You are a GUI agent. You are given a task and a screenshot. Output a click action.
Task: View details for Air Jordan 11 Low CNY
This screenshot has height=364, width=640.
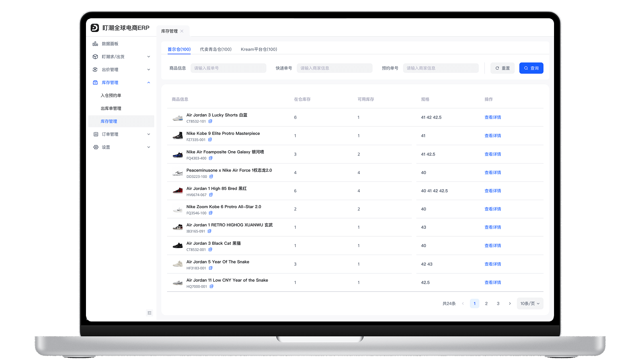tap(493, 282)
